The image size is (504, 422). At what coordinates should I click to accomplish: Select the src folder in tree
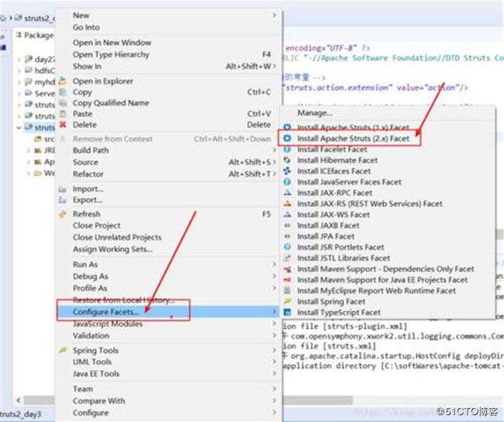[x=45, y=139]
